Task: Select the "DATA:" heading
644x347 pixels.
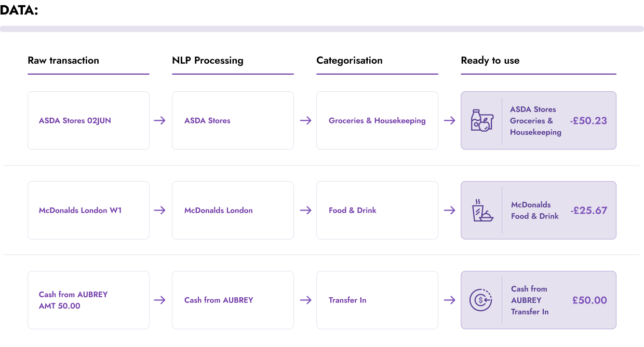Action: (19, 10)
